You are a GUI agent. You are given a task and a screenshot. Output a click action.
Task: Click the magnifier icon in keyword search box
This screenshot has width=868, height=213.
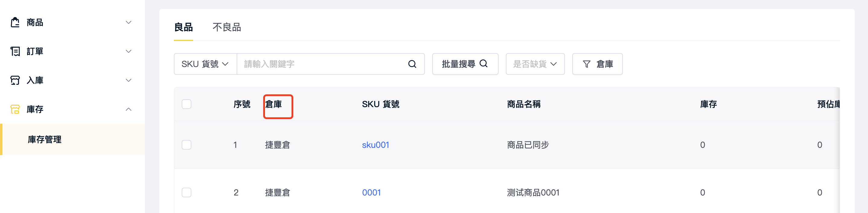412,64
